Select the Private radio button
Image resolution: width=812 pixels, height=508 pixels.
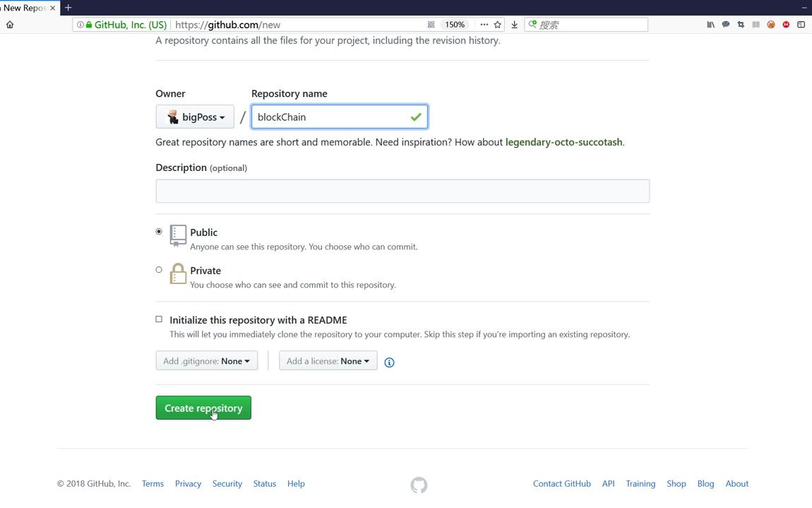[159, 270]
